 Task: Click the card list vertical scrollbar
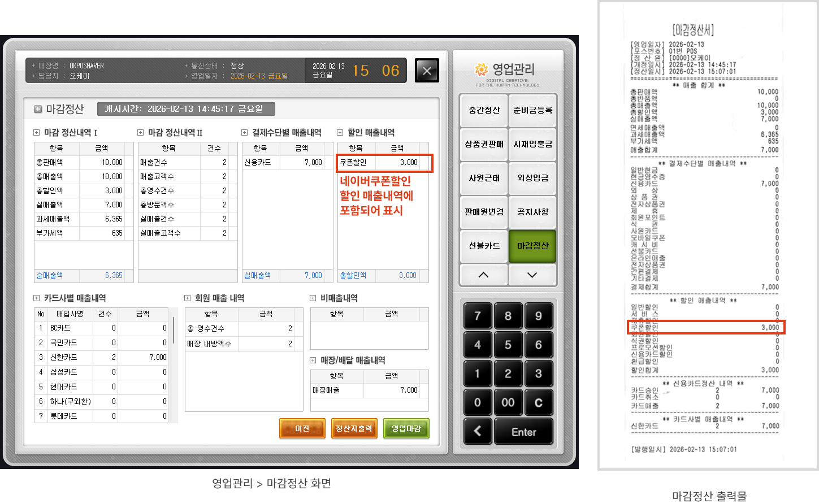174,331
